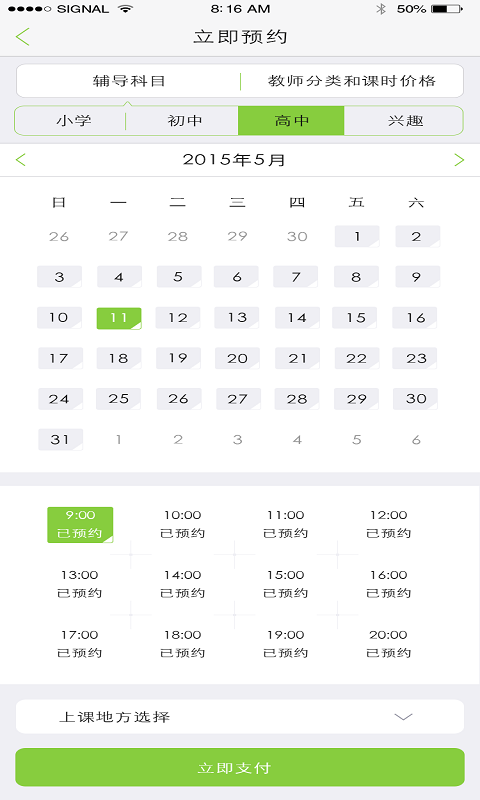Image resolution: width=480 pixels, height=800 pixels.
Task: Select the highlighted date 11
Action: click(119, 318)
